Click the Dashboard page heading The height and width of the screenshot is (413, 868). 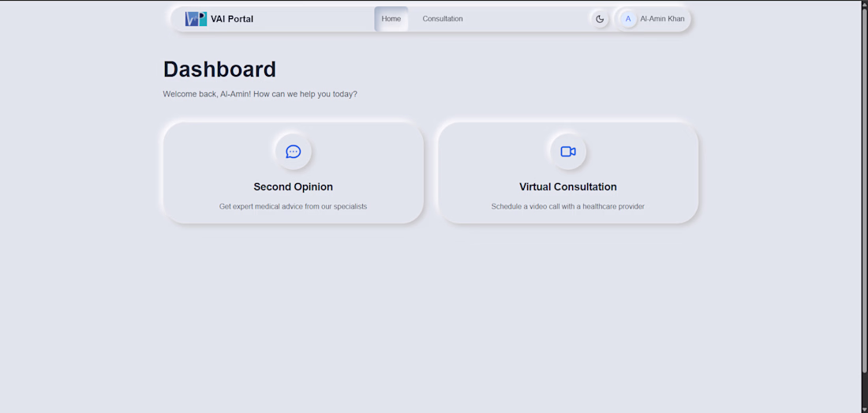[219, 69]
